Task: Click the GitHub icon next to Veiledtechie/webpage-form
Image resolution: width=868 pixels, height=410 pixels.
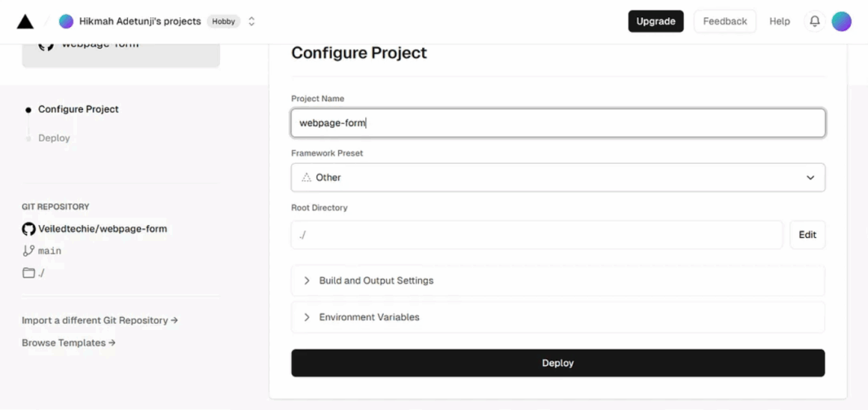Action: coord(28,228)
